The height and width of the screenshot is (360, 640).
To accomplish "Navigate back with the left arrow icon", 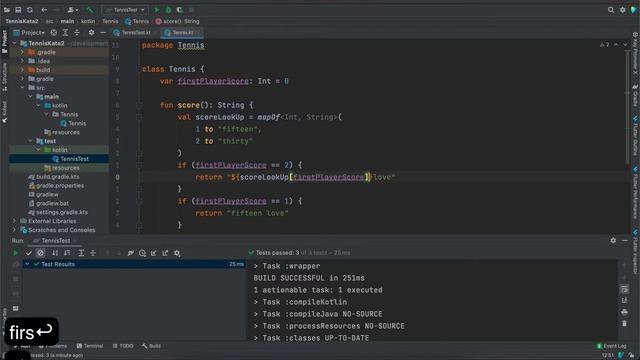I will tap(44, 9).
